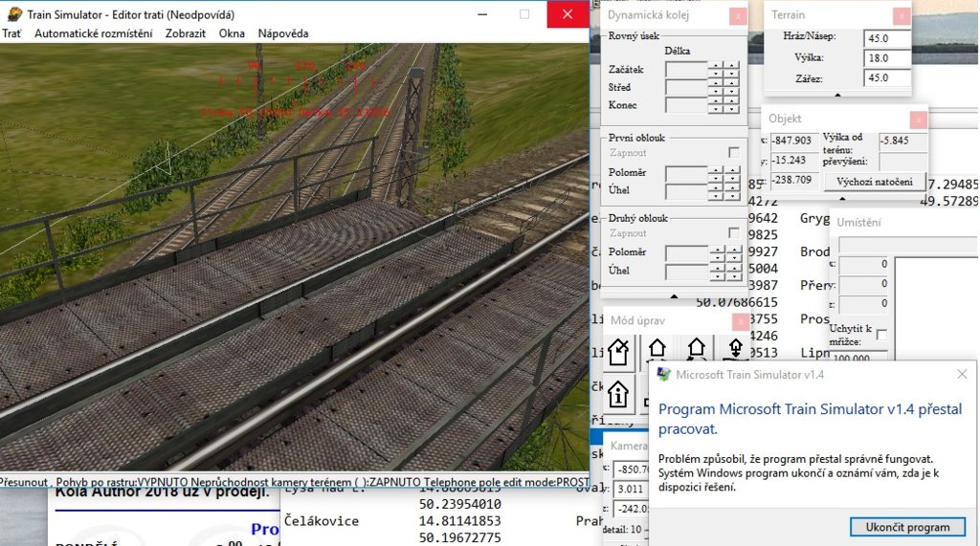980x546 pixels.
Task: Close the Dynamická kolej panel
Action: [738, 15]
